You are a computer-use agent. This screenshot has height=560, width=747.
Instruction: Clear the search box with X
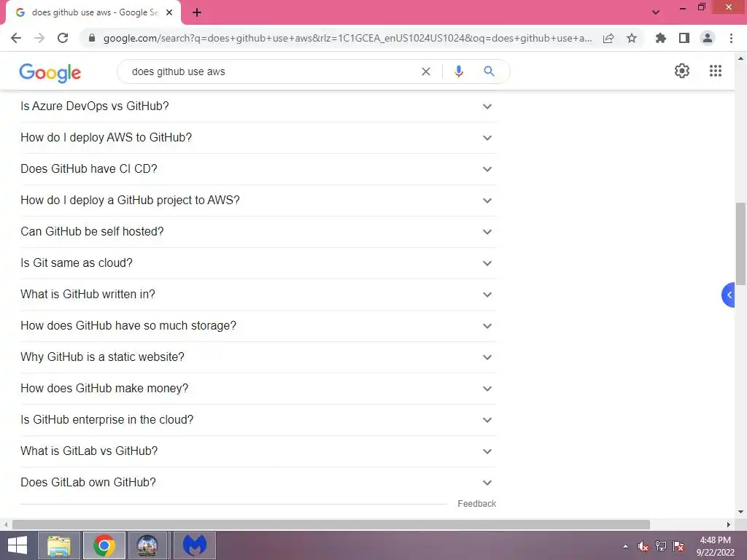pyautogui.click(x=426, y=71)
